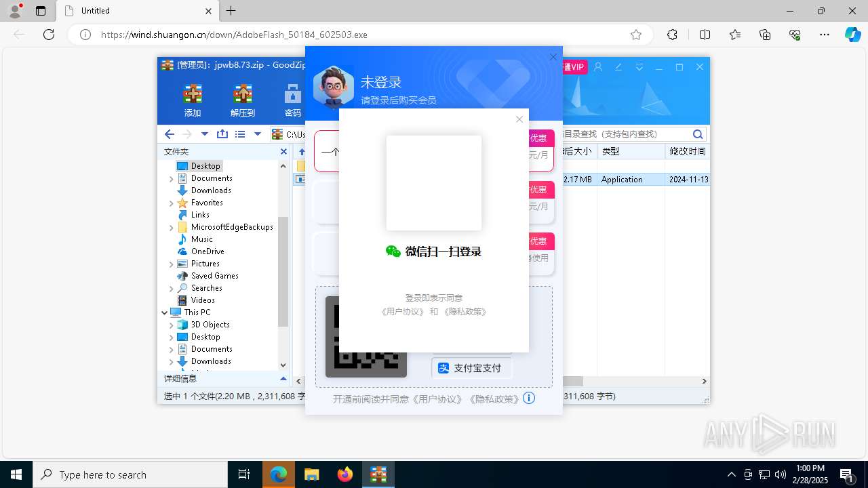
Task: Select the Saved Games folder
Action: click(214, 276)
